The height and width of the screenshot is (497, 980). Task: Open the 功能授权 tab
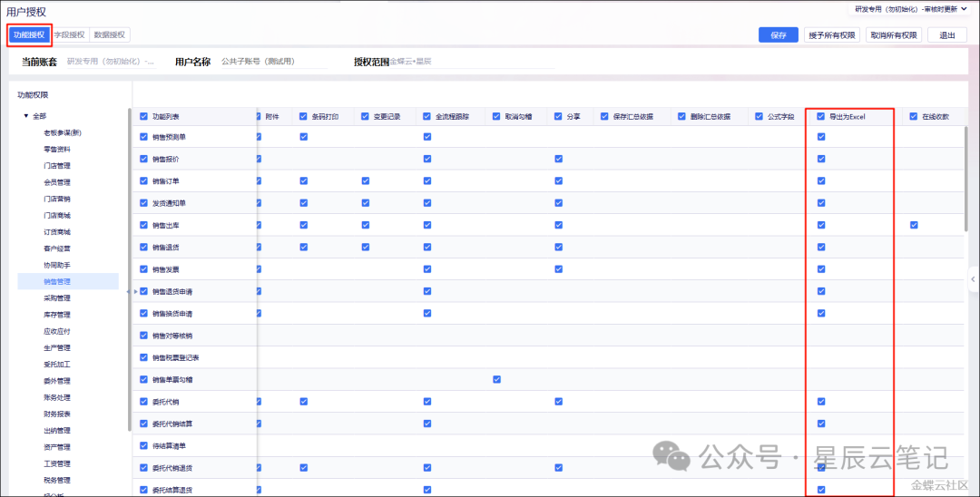(29, 34)
